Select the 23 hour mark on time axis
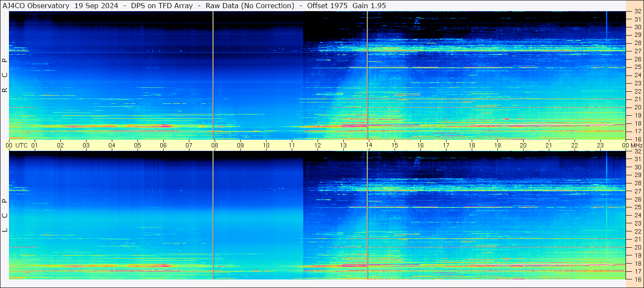This screenshot has width=644, height=288. 600,145
